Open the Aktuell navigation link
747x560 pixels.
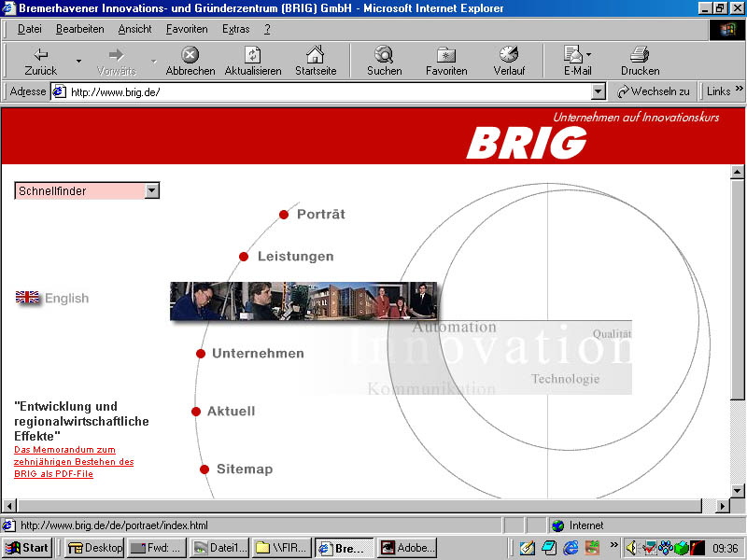tap(231, 411)
